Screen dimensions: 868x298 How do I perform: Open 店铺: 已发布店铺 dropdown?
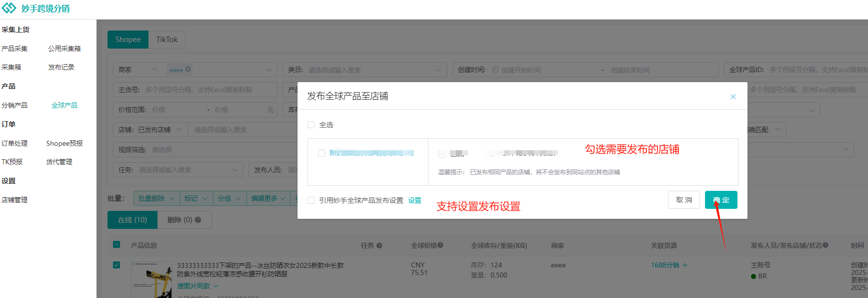pyautogui.click(x=150, y=130)
